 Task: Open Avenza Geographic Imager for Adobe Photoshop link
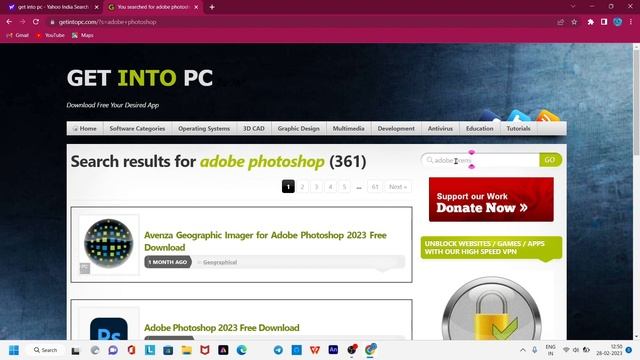click(265, 241)
